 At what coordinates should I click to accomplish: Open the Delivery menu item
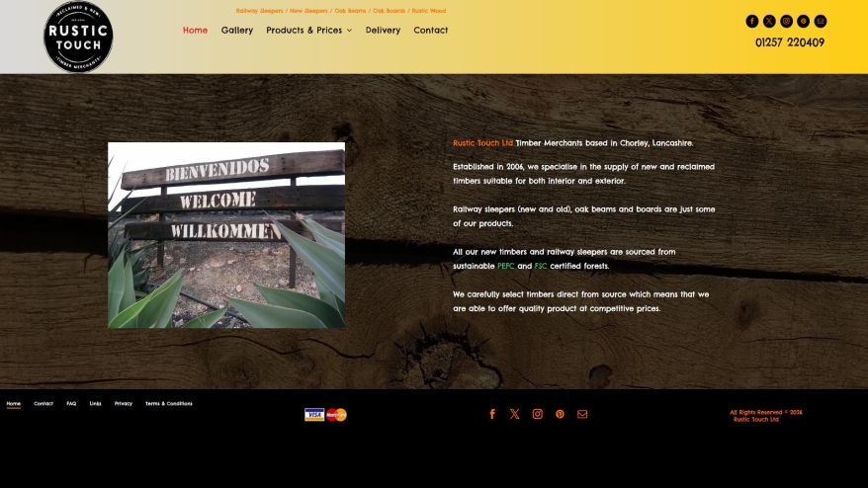coord(383,30)
